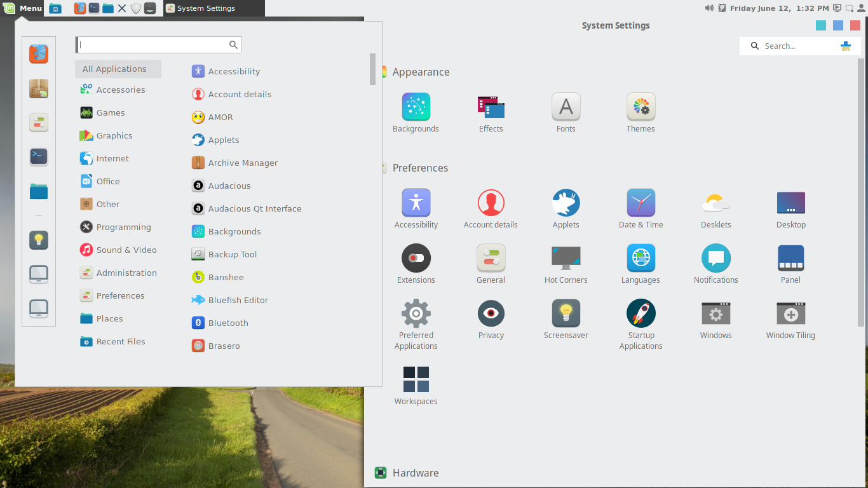Open Languages settings

pyautogui.click(x=641, y=264)
